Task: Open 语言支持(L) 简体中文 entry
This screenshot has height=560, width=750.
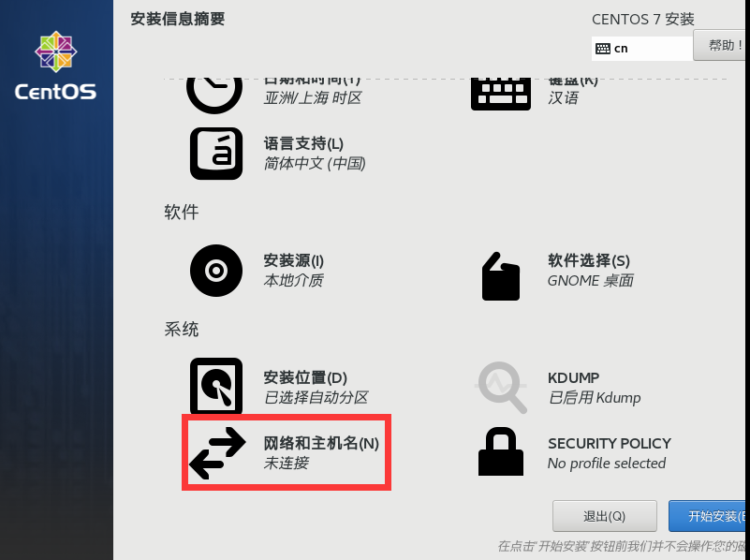Action: coord(315,154)
